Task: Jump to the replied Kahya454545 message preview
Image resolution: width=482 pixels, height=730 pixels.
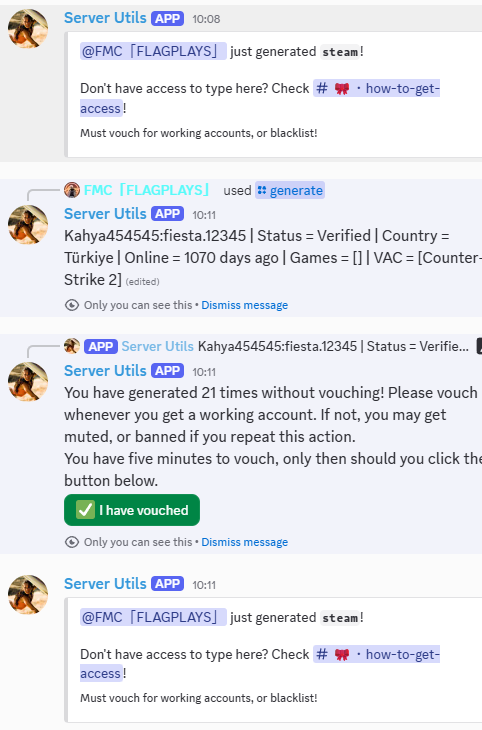Action: click(x=333, y=346)
